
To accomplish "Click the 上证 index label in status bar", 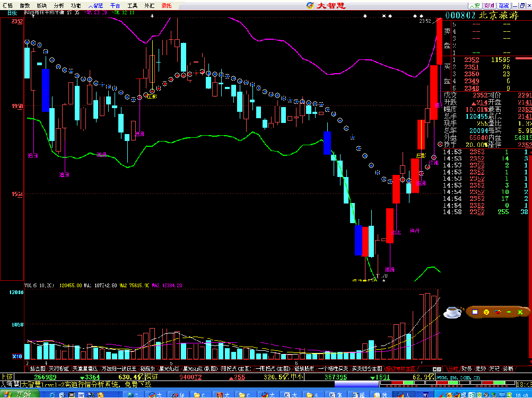I will (7, 377).
